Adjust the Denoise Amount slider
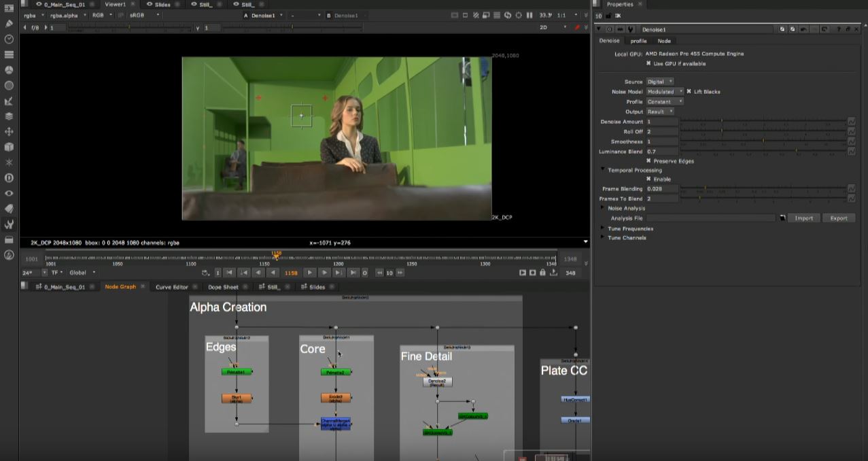 762,122
